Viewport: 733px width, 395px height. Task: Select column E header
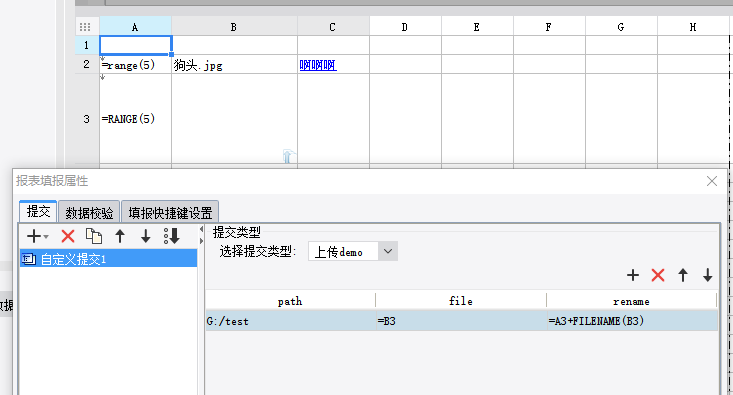coord(477,27)
